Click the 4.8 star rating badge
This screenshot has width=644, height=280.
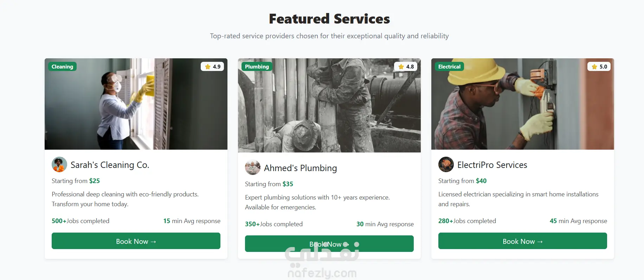(406, 67)
